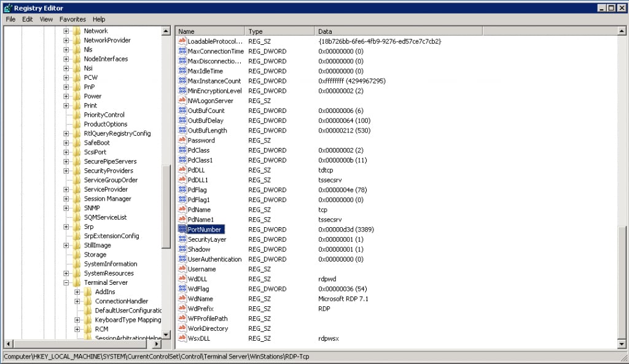This screenshot has height=364, width=629.
Task: Open the Favorites menu
Action: click(x=72, y=19)
